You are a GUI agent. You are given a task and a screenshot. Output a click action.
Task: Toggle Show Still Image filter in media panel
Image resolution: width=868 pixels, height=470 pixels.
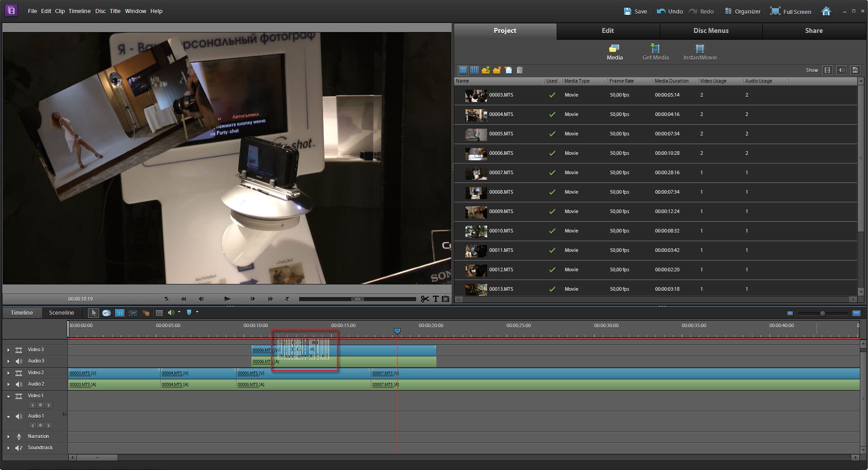(x=855, y=70)
